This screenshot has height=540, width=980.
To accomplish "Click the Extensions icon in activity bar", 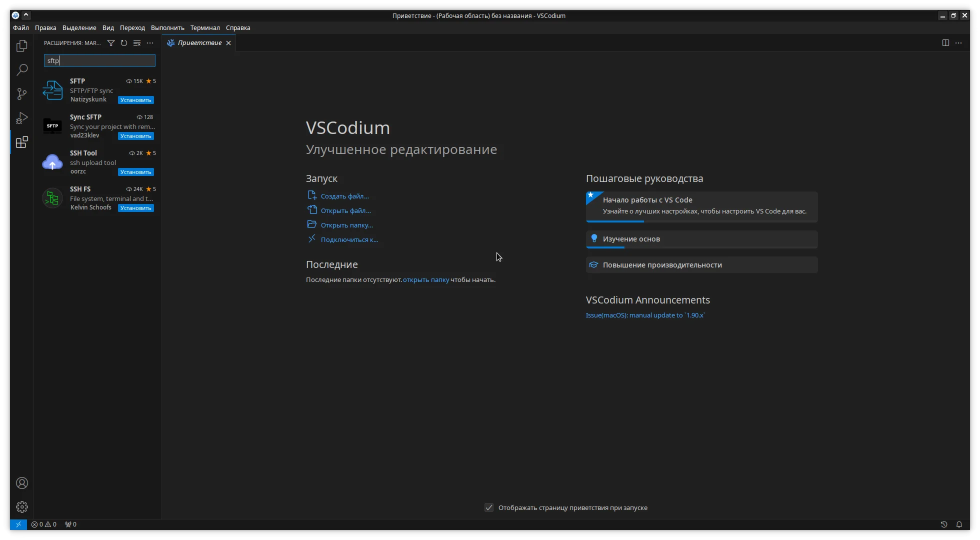I will point(21,142).
